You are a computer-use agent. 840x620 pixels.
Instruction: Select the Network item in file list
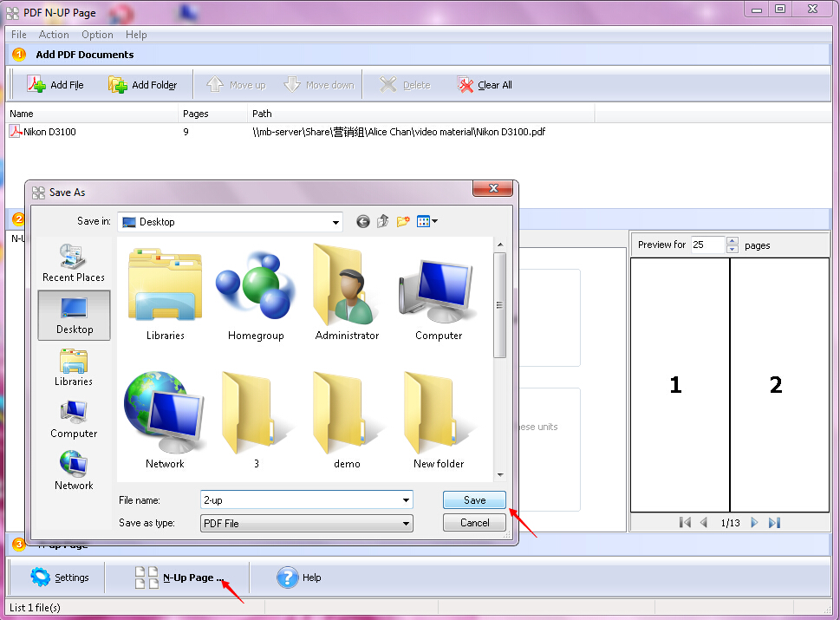165,420
